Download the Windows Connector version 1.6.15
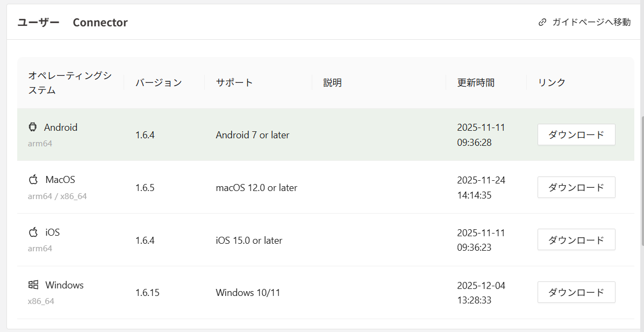 576,292
